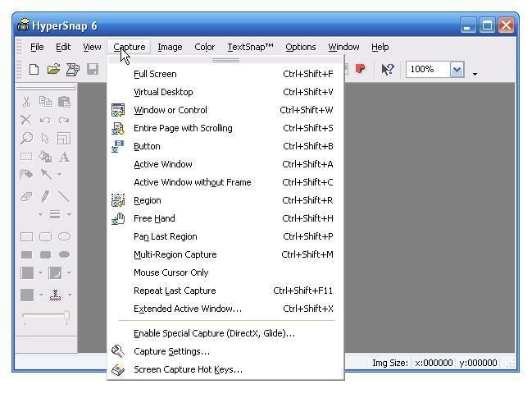Click the zoom percentage field showing 100%
The width and height of the screenshot is (532, 412).
tap(428, 70)
